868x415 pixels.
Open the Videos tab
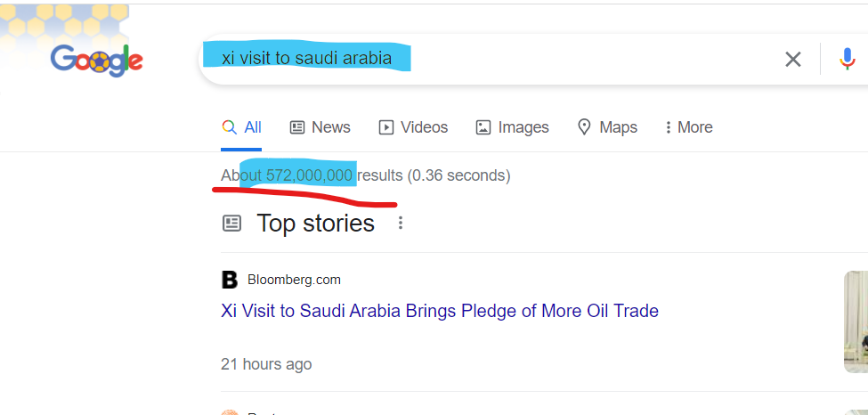413,127
